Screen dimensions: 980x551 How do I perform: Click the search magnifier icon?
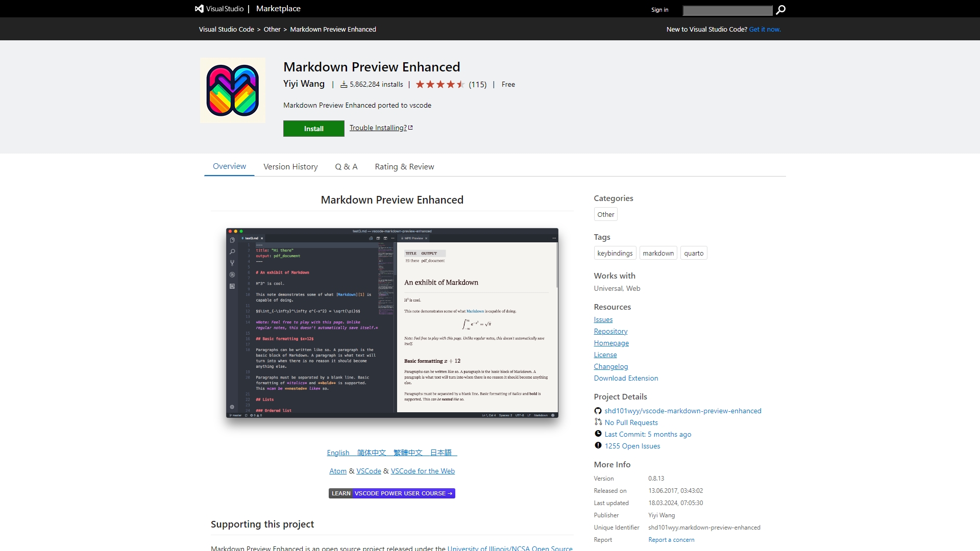(780, 10)
